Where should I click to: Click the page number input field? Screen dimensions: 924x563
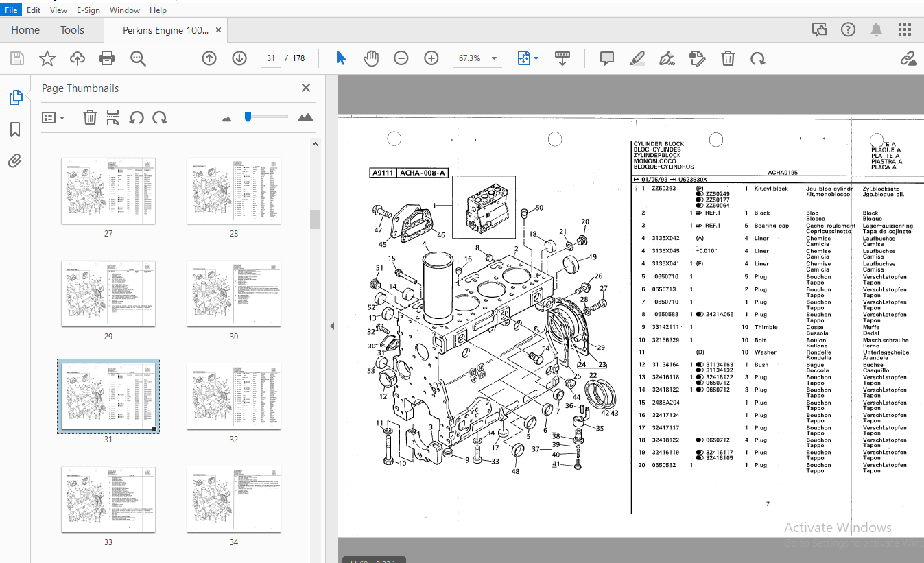pos(270,58)
